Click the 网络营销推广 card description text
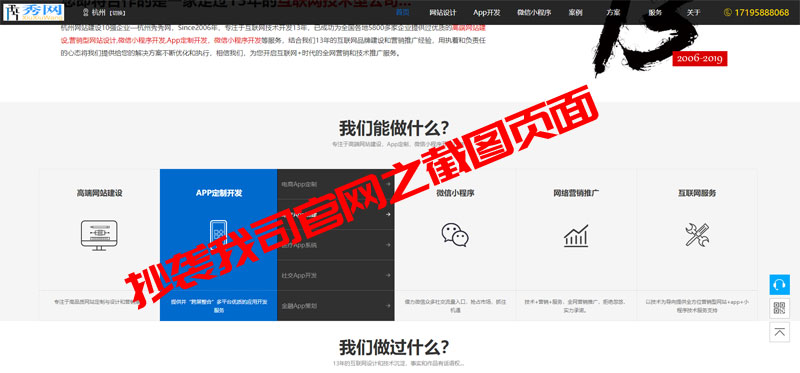This screenshot has width=800, height=373. point(576,306)
